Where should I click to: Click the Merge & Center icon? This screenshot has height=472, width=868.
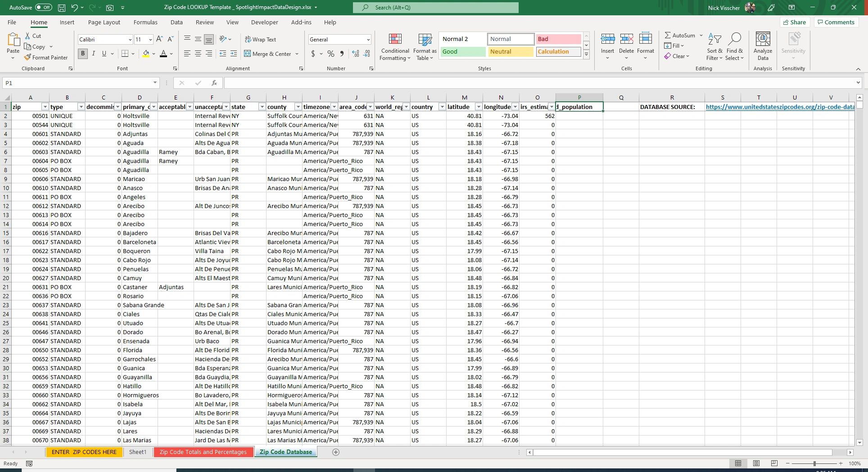(x=248, y=54)
